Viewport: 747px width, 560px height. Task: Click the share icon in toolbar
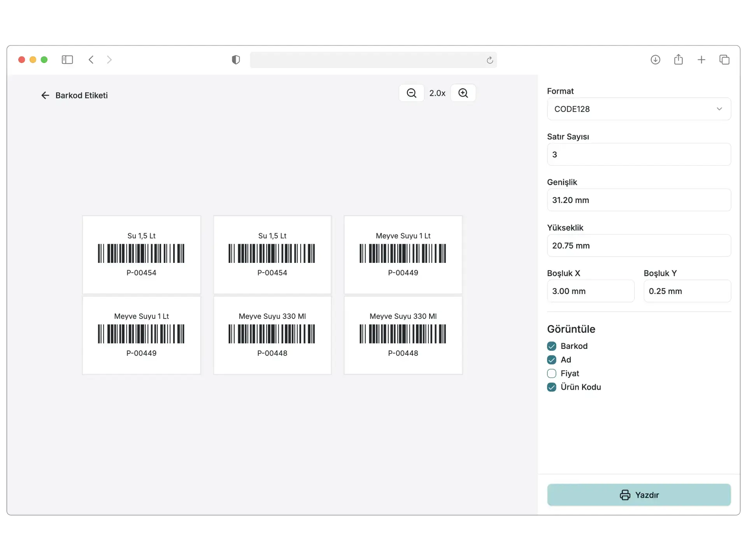pyautogui.click(x=678, y=59)
